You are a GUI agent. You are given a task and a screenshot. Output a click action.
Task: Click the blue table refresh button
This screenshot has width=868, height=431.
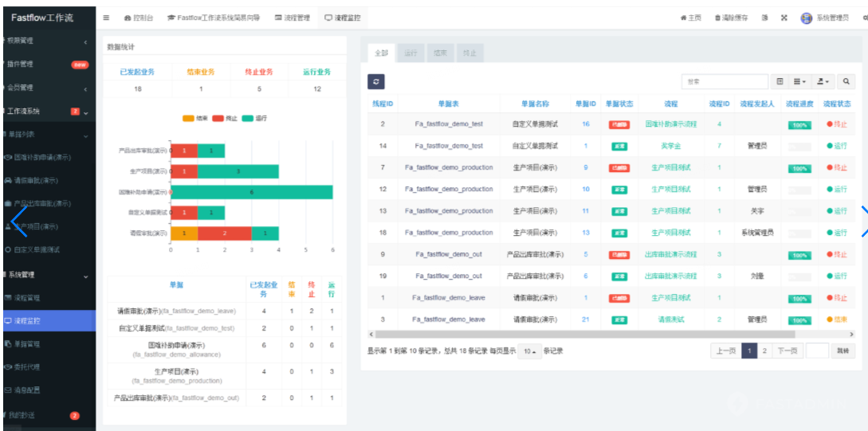(x=376, y=81)
